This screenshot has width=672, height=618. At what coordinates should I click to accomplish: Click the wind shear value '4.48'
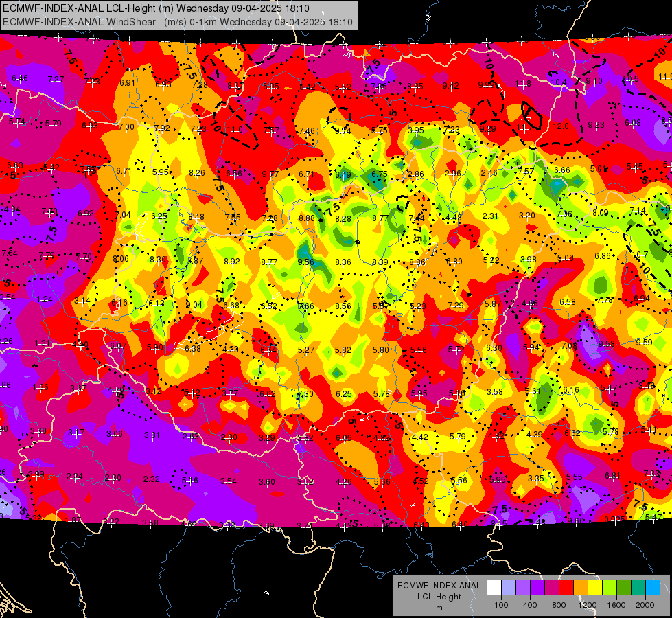tap(453, 217)
